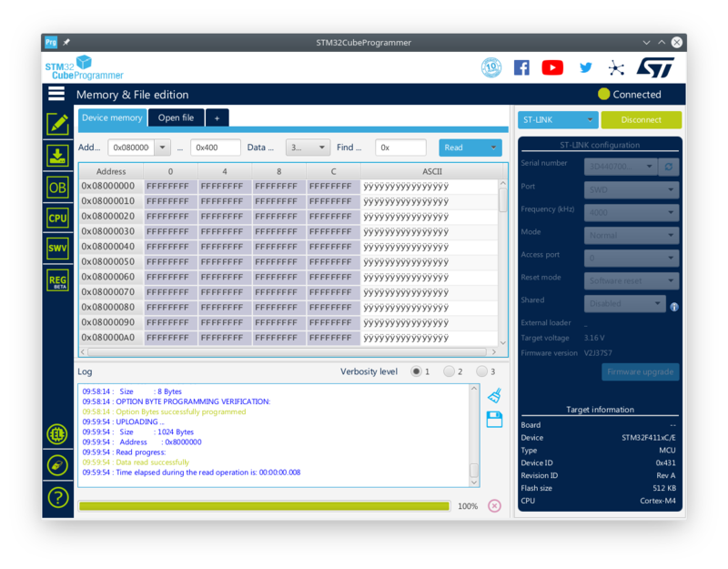The image size is (728, 569).
Task: Open the hamburger menu
Action: coord(56,94)
